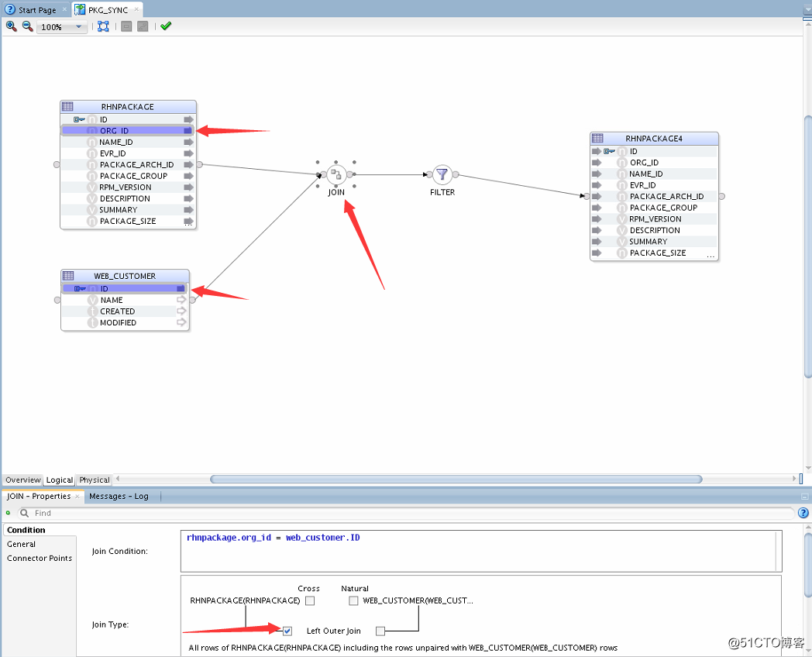
Task: Select the Condition properties section
Action: point(26,530)
